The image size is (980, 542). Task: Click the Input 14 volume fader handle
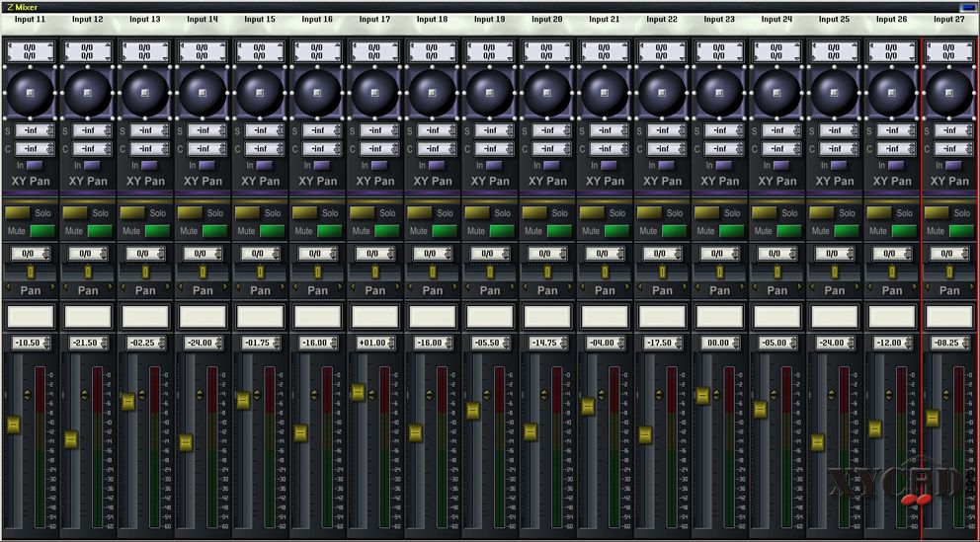click(x=186, y=442)
